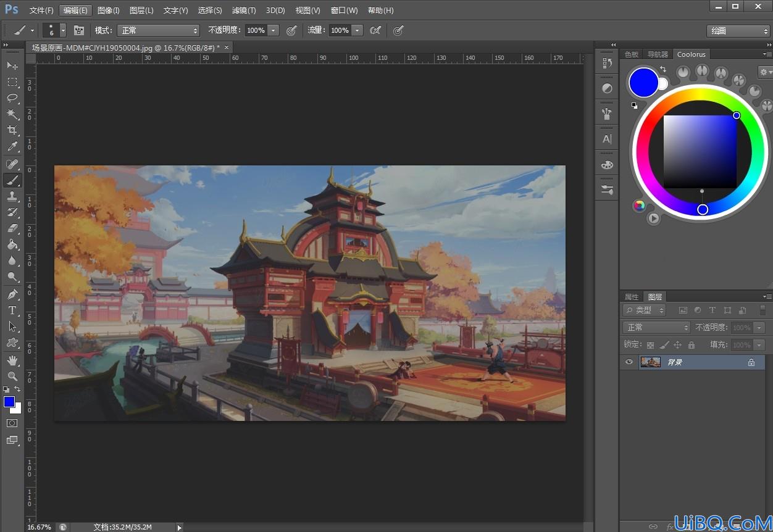Image resolution: width=773 pixels, height=532 pixels.
Task: Select the Hand tool
Action: coord(12,360)
